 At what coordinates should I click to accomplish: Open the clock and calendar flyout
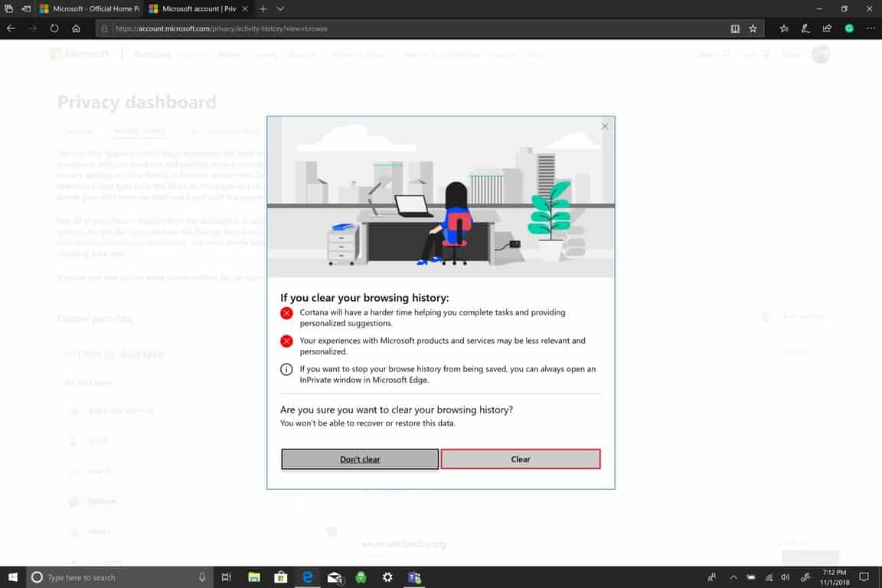click(835, 577)
